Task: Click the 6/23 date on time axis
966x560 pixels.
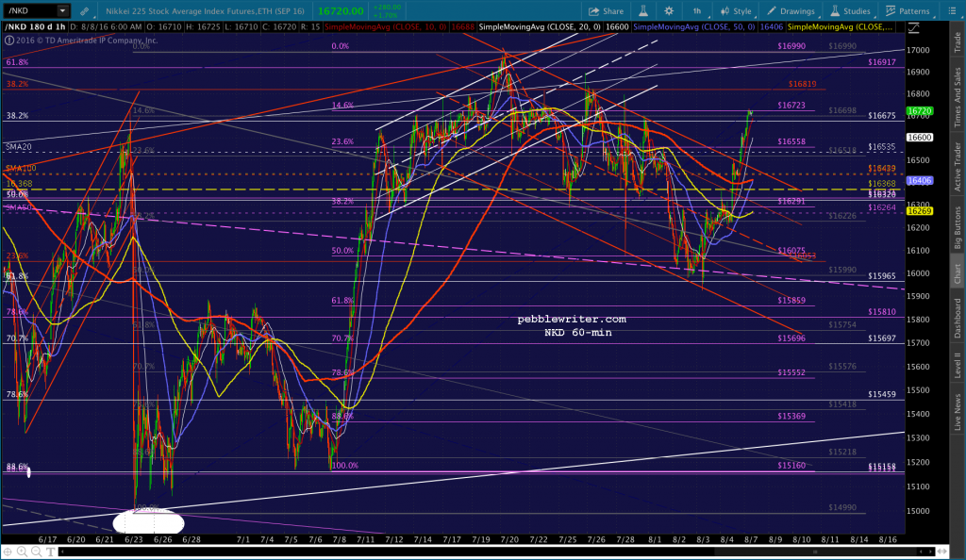Action: click(134, 539)
